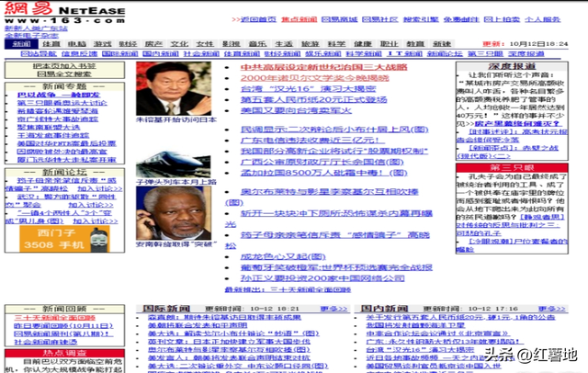Open 搜索引擎 link in header
The image size is (588, 373).
click(x=421, y=19)
